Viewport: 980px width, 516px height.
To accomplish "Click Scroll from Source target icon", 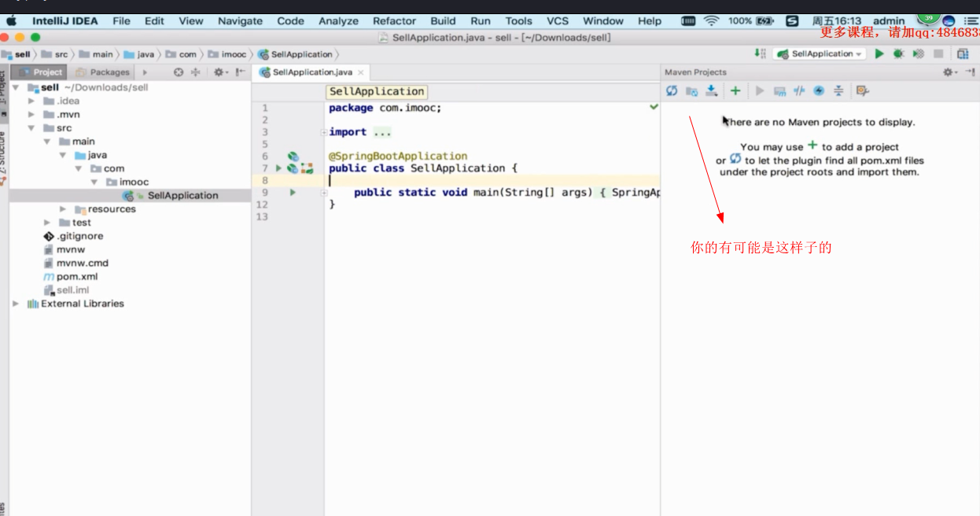I will point(179,72).
